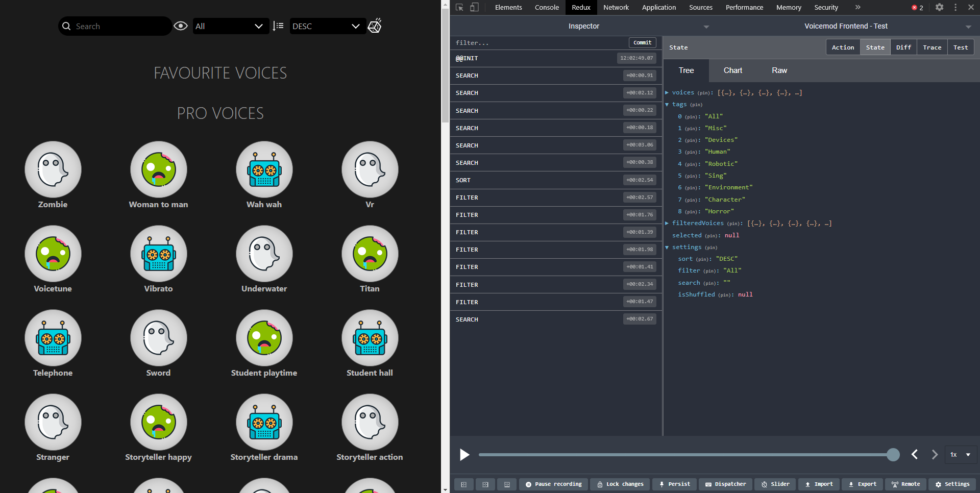
Task: Collapse the settings tree node
Action: (667, 248)
